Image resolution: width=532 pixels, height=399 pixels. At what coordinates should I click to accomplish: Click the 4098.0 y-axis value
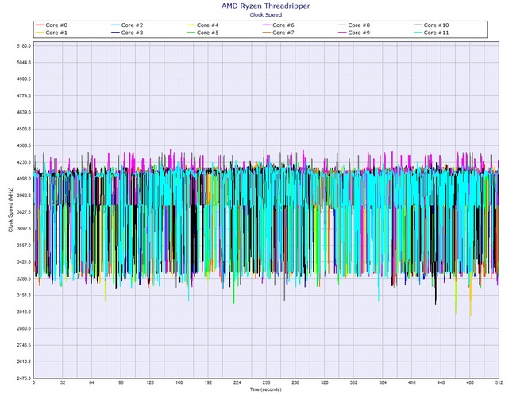coord(24,179)
